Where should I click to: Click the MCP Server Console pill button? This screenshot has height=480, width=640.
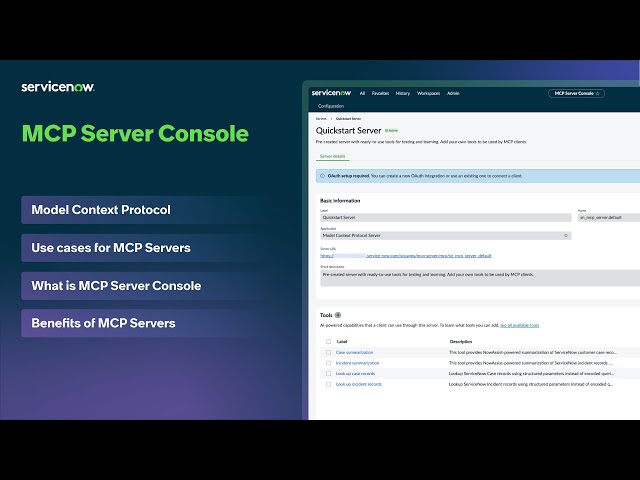(576, 93)
